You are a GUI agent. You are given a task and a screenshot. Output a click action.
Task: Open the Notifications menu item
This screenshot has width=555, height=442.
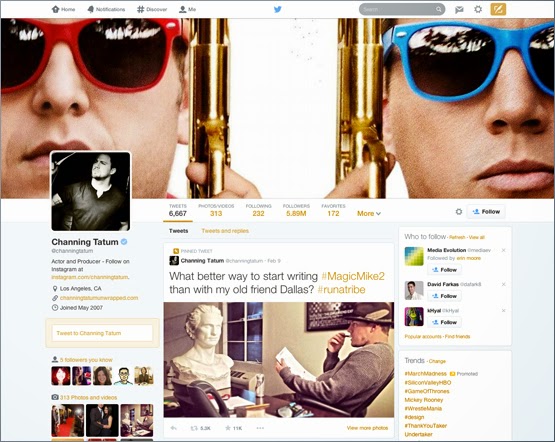[106, 9]
